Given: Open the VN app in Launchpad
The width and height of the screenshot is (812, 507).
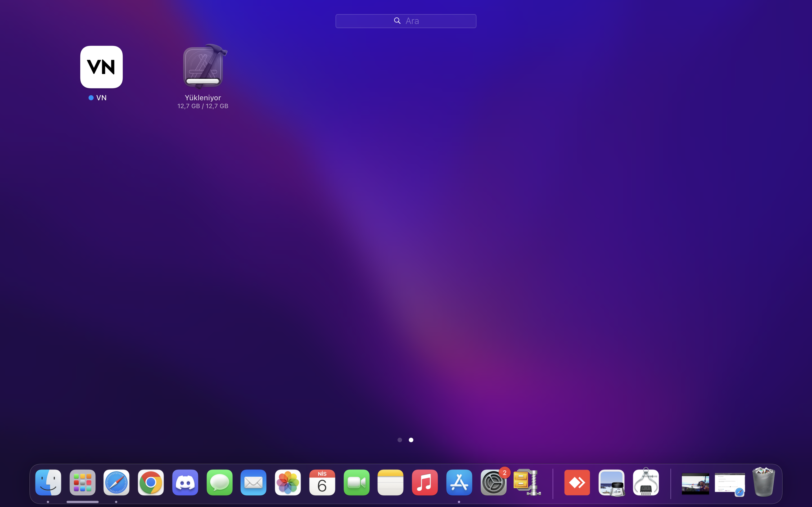Looking at the screenshot, I should 101,67.
